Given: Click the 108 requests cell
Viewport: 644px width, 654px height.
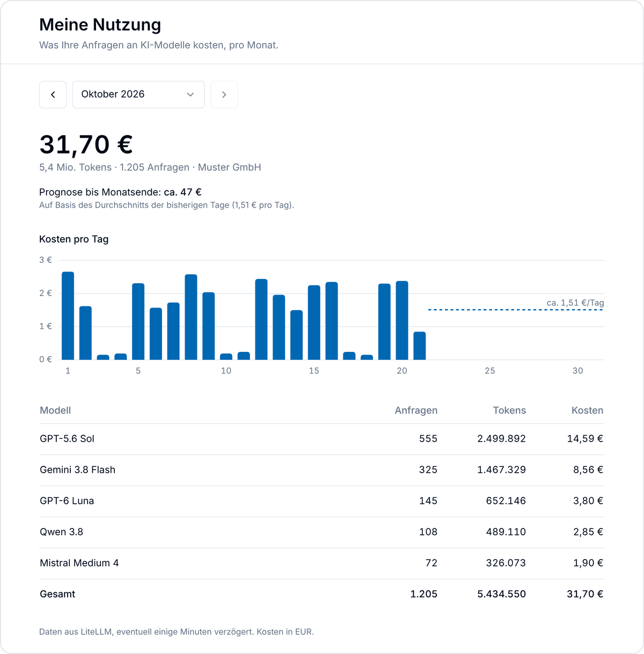Looking at the screenshot, I should point(428,532).
